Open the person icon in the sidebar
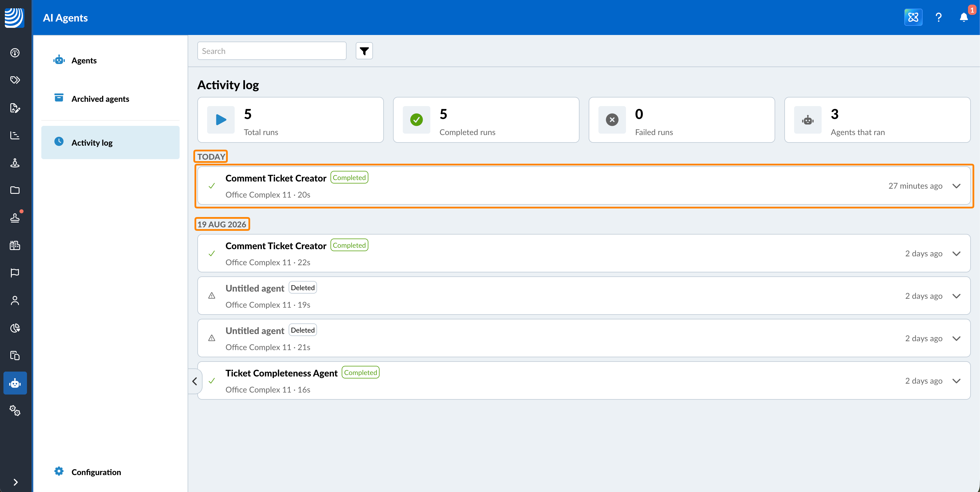Screen dimensions: 980x492 click(x=15, y=300)
